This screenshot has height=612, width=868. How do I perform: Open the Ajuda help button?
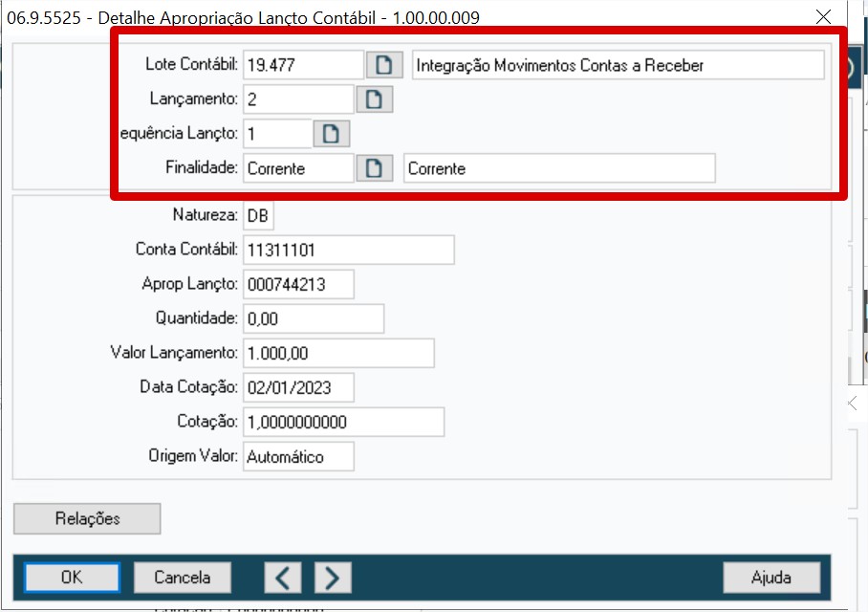tap(771, 578)
